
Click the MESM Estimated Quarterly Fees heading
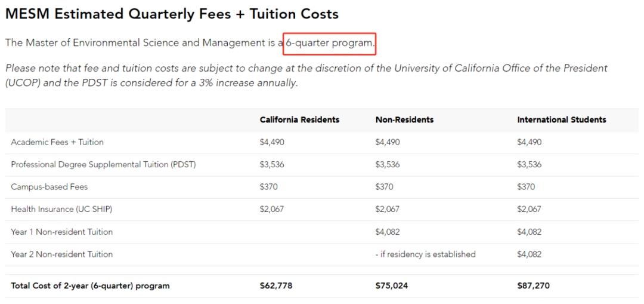point(172,14)
